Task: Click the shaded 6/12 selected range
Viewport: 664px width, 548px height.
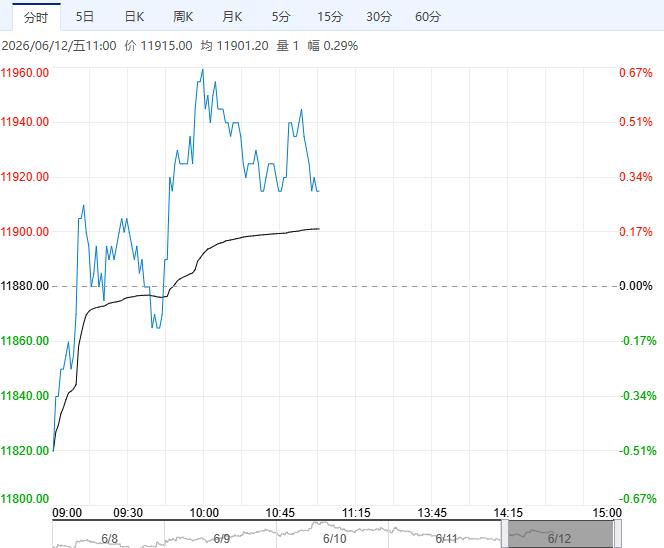Action: point(561,534)
